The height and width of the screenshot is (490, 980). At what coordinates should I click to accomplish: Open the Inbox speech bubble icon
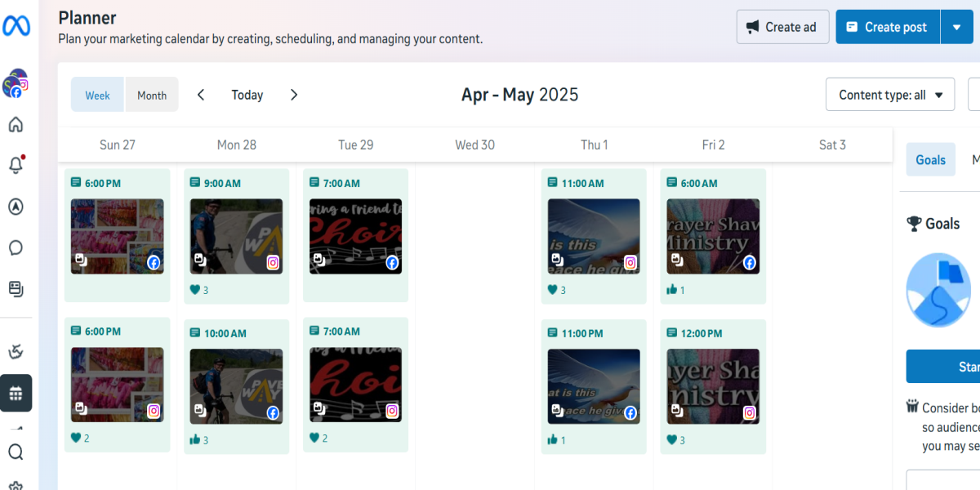coord(16,247)
